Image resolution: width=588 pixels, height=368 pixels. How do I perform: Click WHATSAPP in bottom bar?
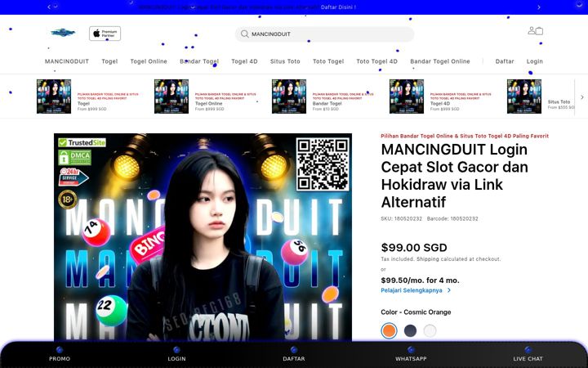coord(411,354)
